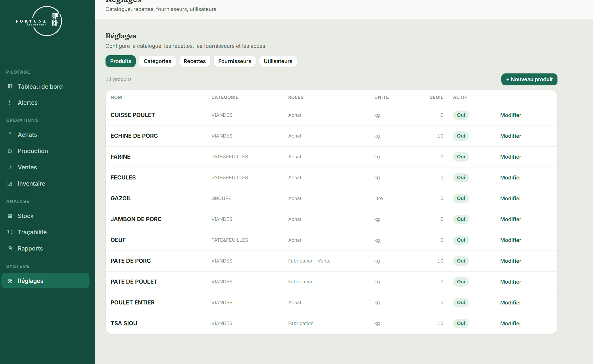Click the Fortuna Restaurant logo
The height and width of the screenshot is (364, 593).
click(39, 21)
